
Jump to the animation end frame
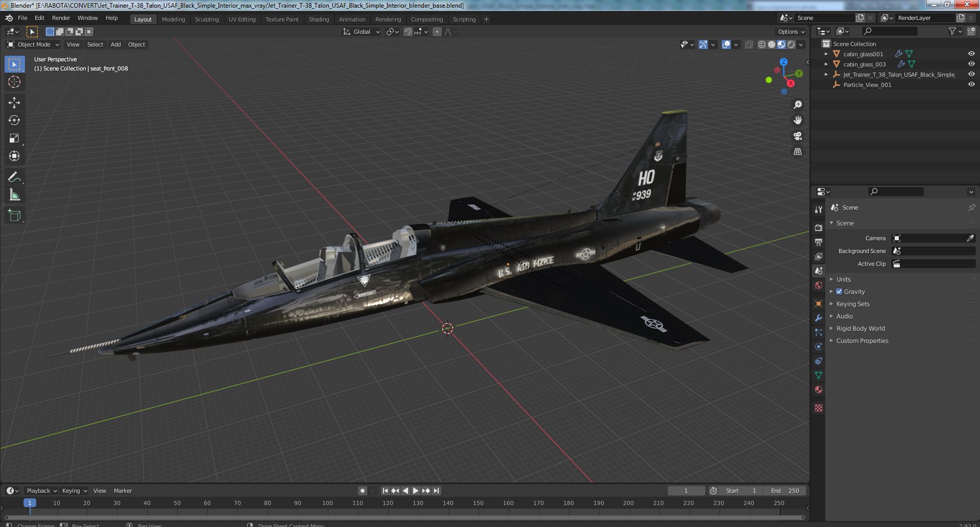436,491
